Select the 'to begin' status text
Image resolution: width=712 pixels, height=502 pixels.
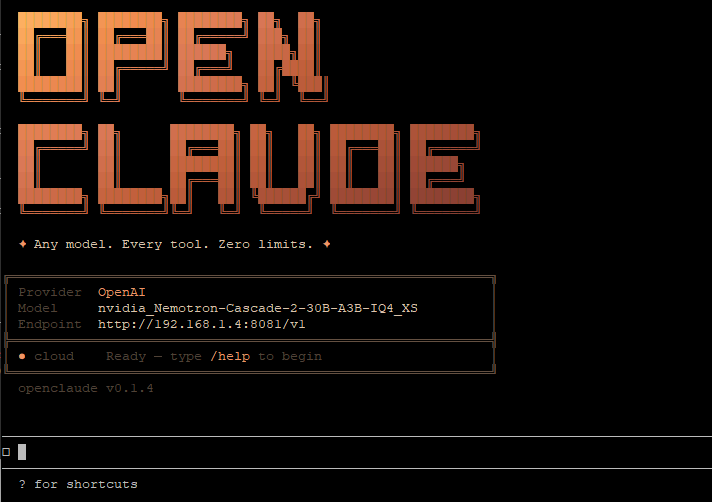coord(290,356)
